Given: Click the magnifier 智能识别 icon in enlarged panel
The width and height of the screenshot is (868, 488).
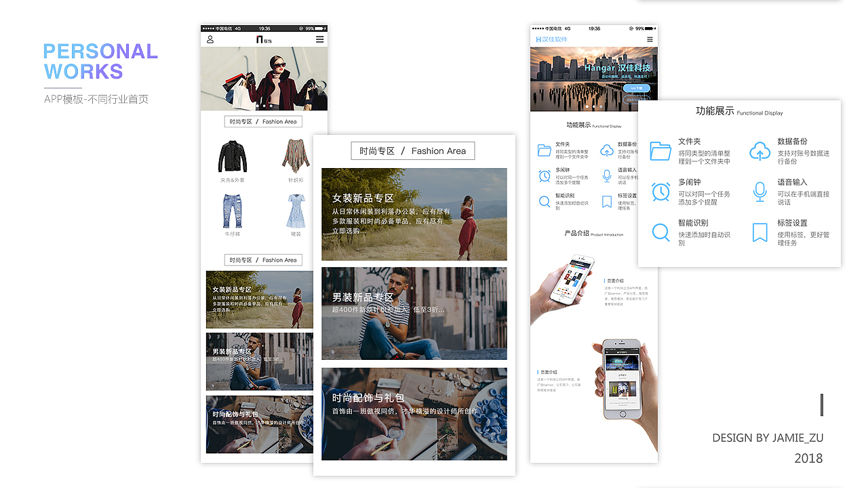Looking at the screenshot, I should pyautogui.click(x=660, y=232).
